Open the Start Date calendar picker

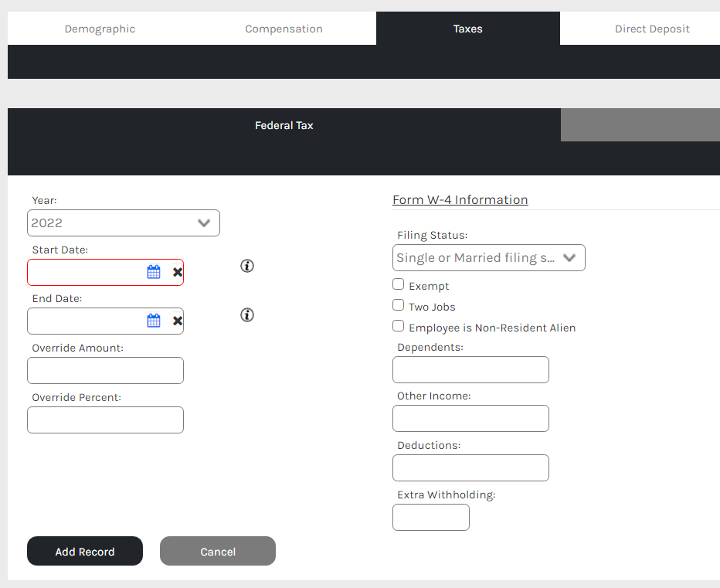coord(154,272)
